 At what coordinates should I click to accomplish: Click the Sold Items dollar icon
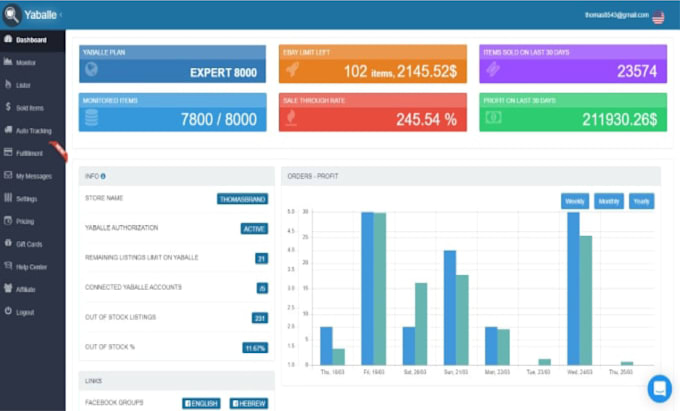point(8,107)
